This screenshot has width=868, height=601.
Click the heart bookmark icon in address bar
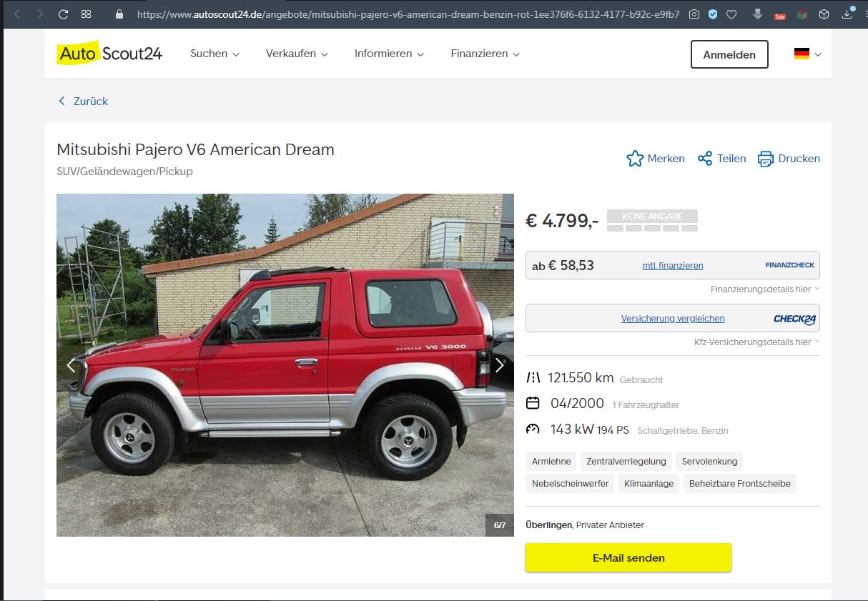tap(731, 14)
